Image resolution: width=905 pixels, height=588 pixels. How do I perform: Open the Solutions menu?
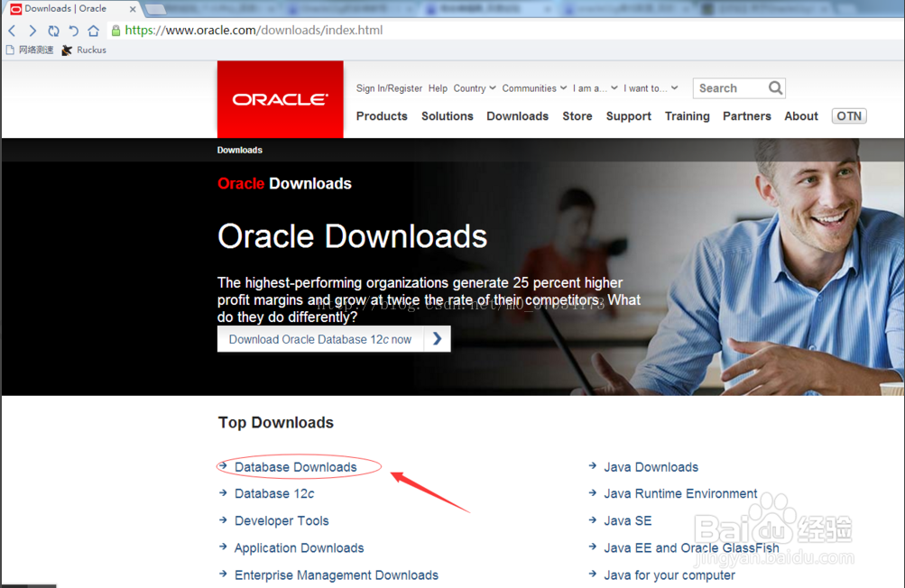tap(448, 116)
